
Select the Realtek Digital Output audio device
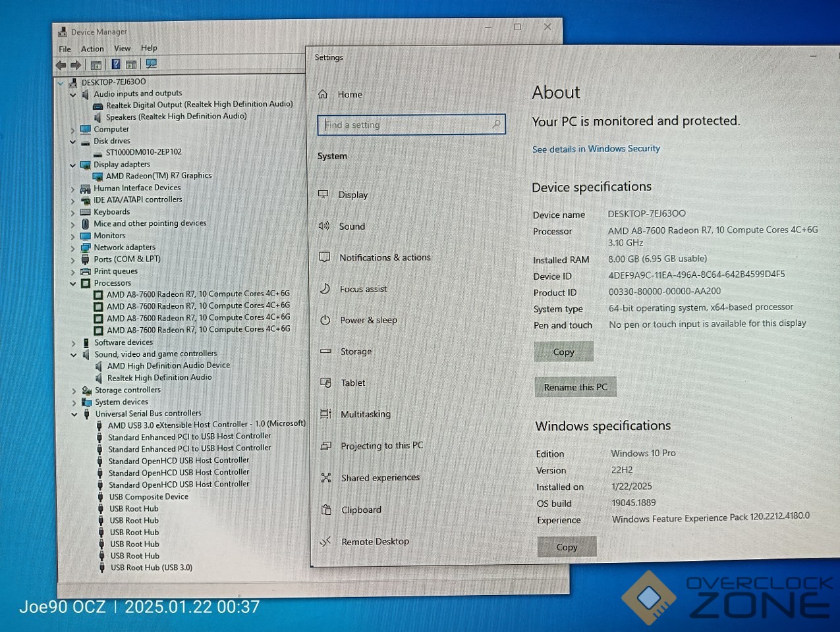point(193,105)
